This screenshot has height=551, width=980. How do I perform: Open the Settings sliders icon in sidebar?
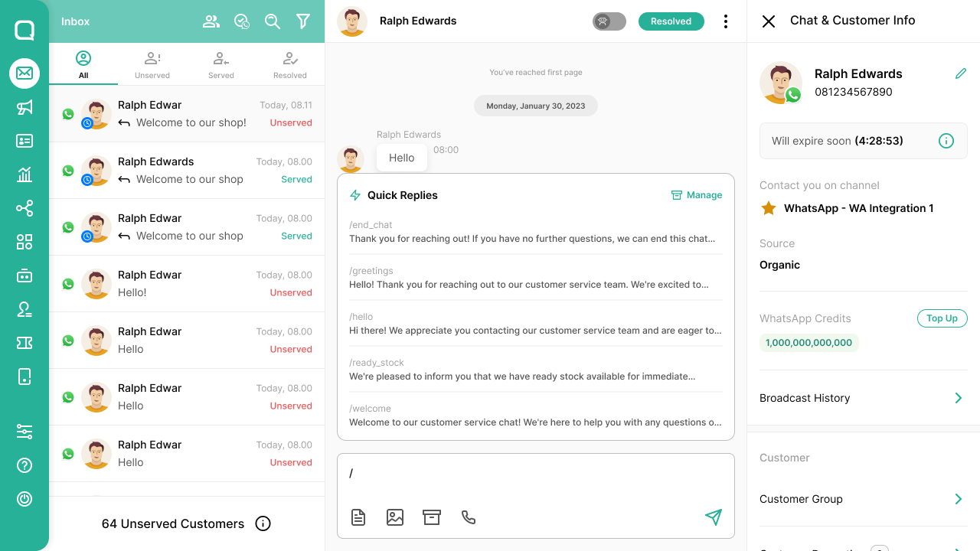24,432
